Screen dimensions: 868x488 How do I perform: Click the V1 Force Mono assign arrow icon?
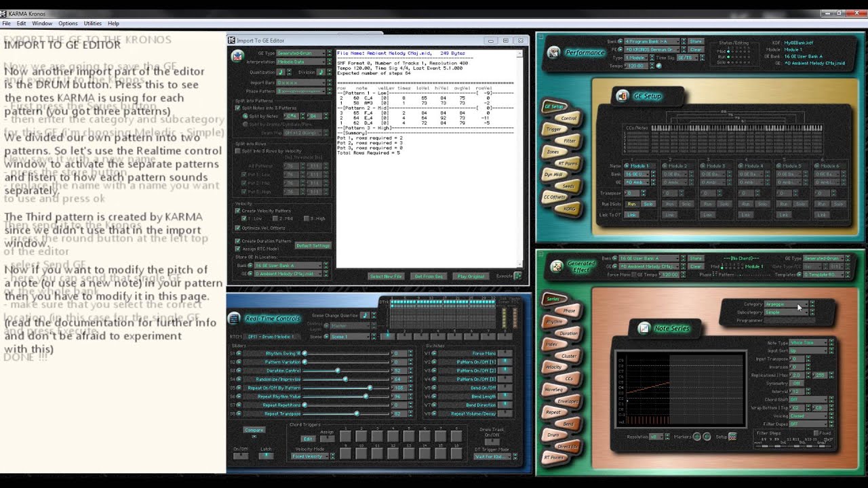point(434,353)
